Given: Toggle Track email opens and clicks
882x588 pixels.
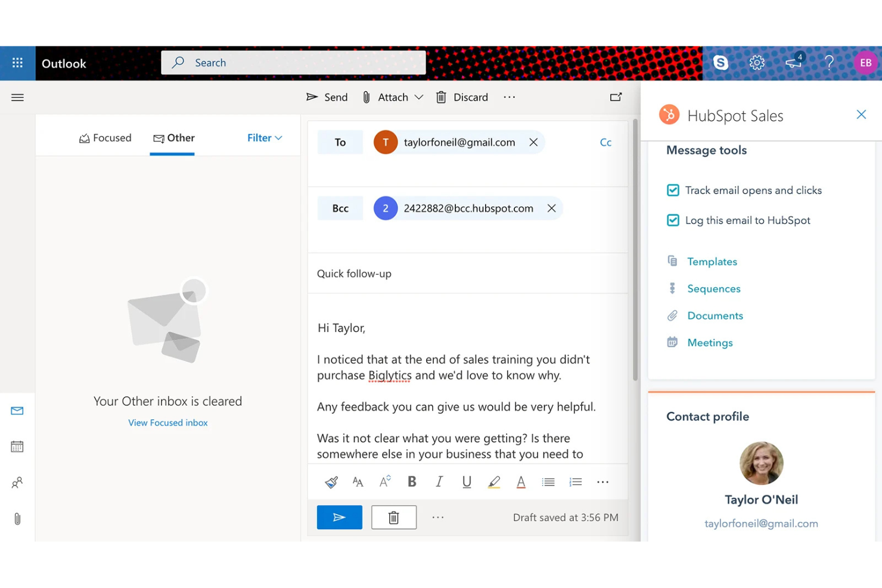Looking at the screenshot, I should coord(673,190).
